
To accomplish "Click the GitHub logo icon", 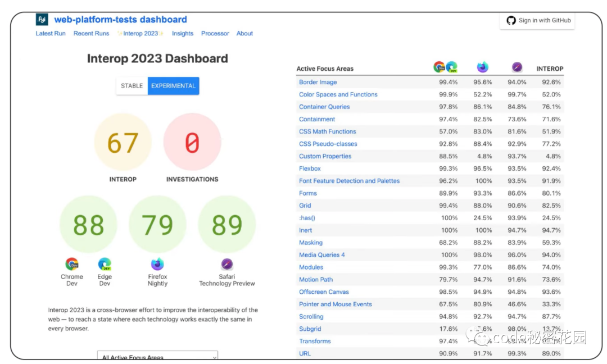I will click(511, 20).
